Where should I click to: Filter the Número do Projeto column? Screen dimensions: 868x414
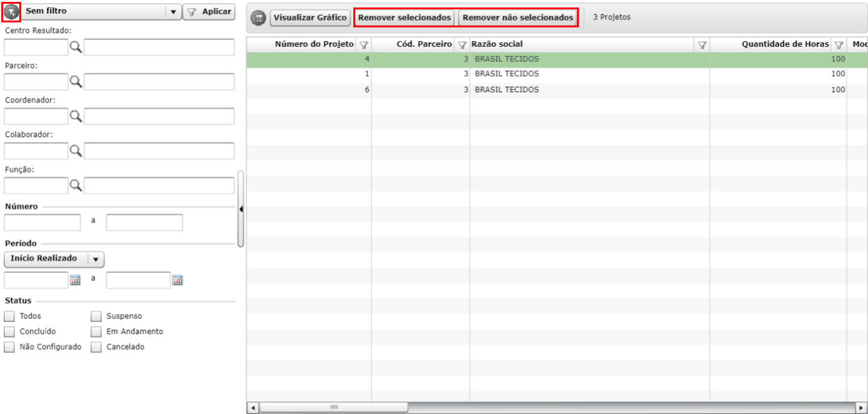[365, 45]
